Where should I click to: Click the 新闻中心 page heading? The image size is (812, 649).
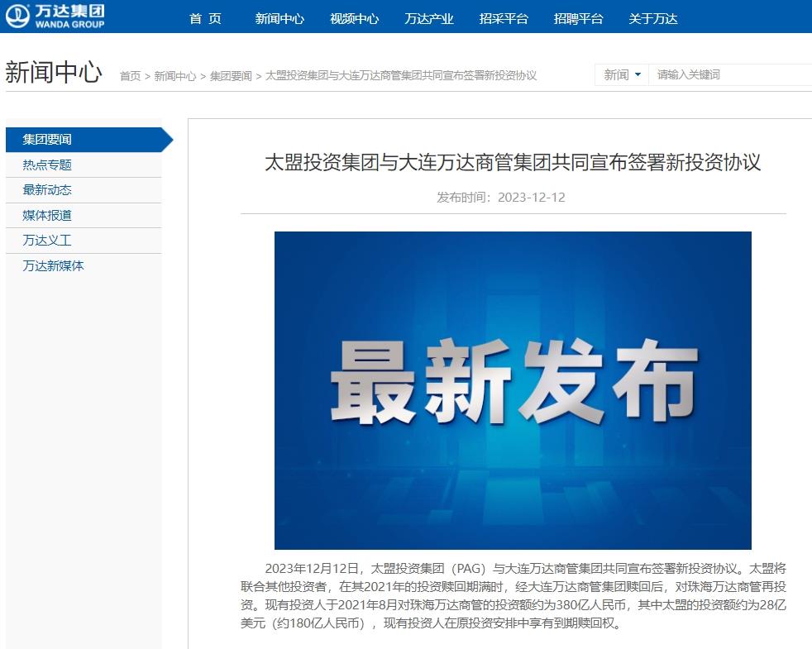tap(54, 72)
